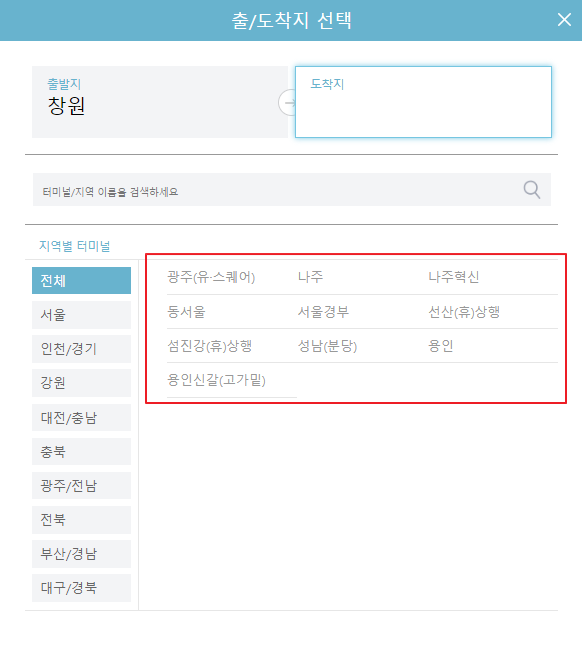Viewport: 582px width, 660px height.
Task: Choose 서울경부 terminal
Action: click(x=323, y=312)
